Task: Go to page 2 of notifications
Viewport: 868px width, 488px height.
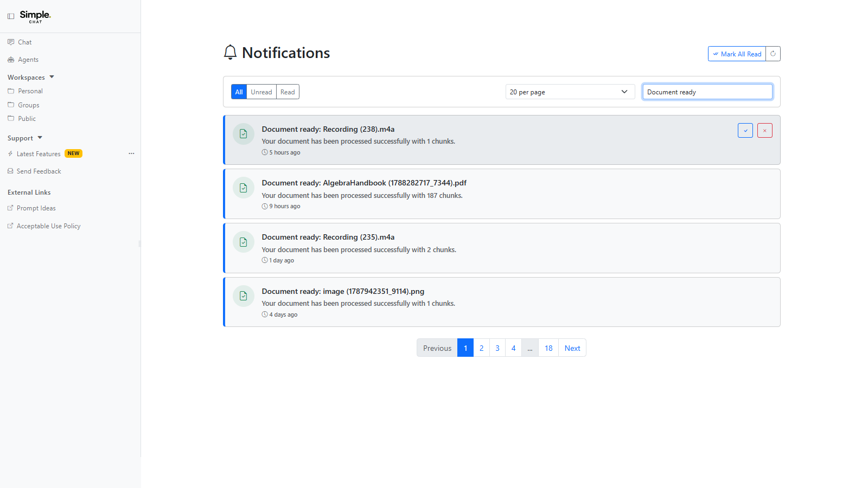Action: pos(481,348)
